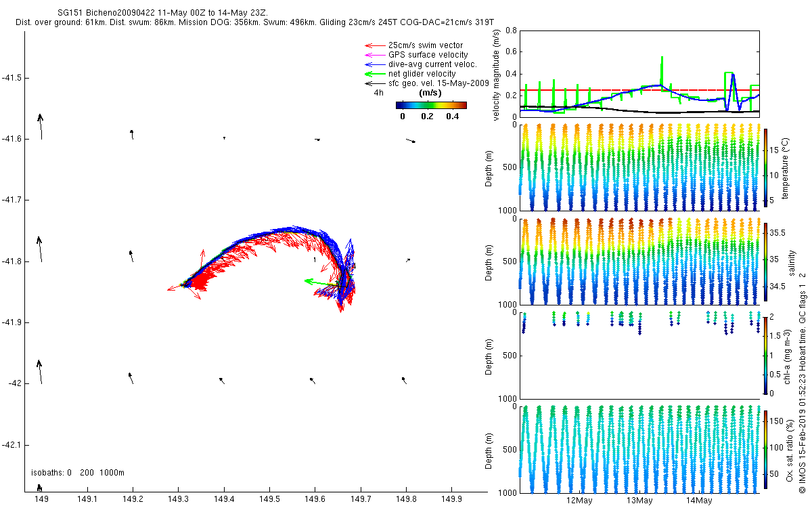Click the temperature (°C) colorbar

[765, 167]
